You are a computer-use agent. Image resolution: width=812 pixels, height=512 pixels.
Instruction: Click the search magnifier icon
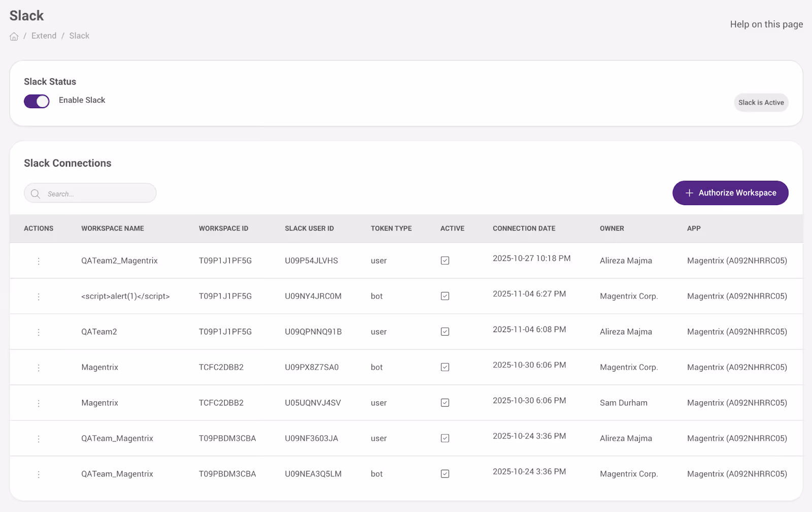coord(35,194)
